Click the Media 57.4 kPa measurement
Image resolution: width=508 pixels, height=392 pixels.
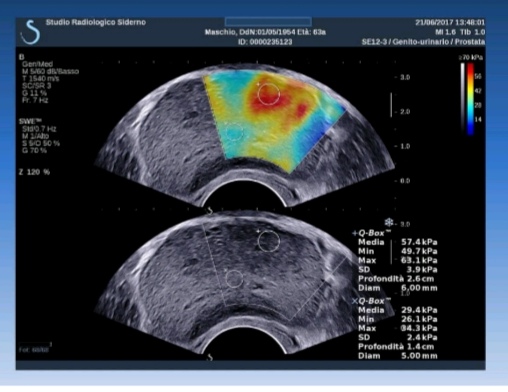coord(397,242)
